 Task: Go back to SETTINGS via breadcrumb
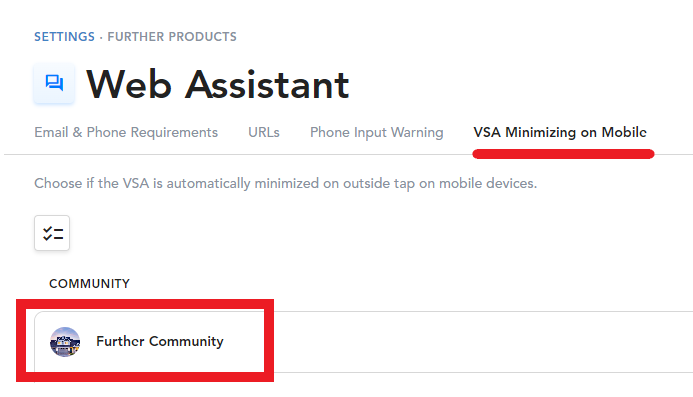point(65,37)
